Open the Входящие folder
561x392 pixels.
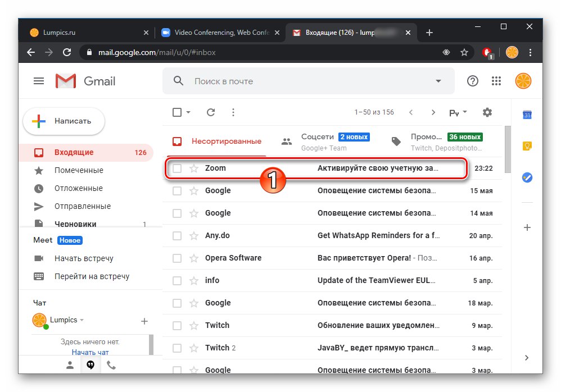click(86, 153)
